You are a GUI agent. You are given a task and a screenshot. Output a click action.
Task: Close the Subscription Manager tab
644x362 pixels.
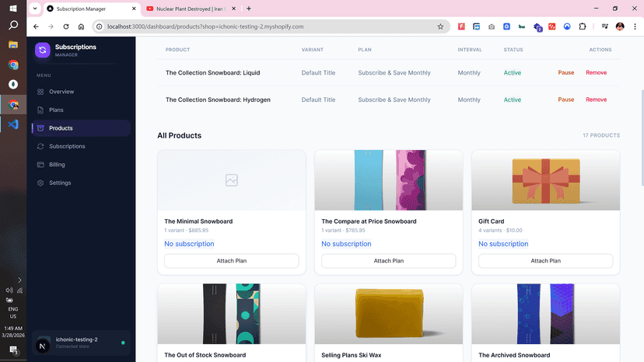pos(134,9)
